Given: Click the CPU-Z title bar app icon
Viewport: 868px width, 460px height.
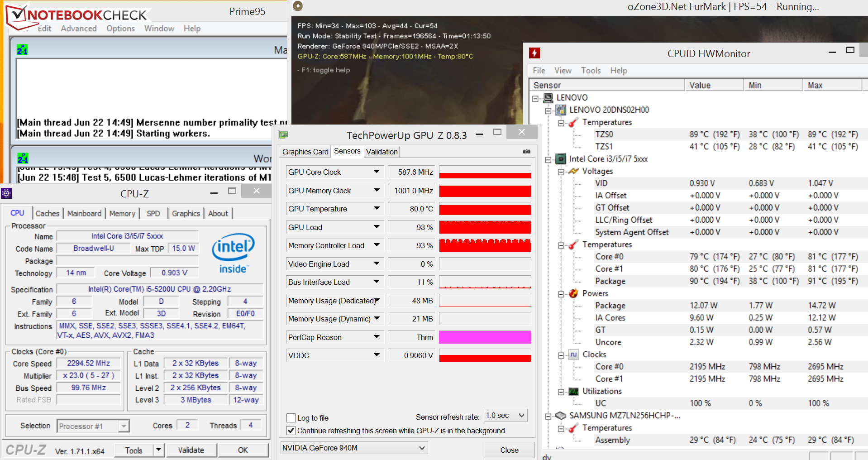Looking at the screenshot, I should point(6,193).
